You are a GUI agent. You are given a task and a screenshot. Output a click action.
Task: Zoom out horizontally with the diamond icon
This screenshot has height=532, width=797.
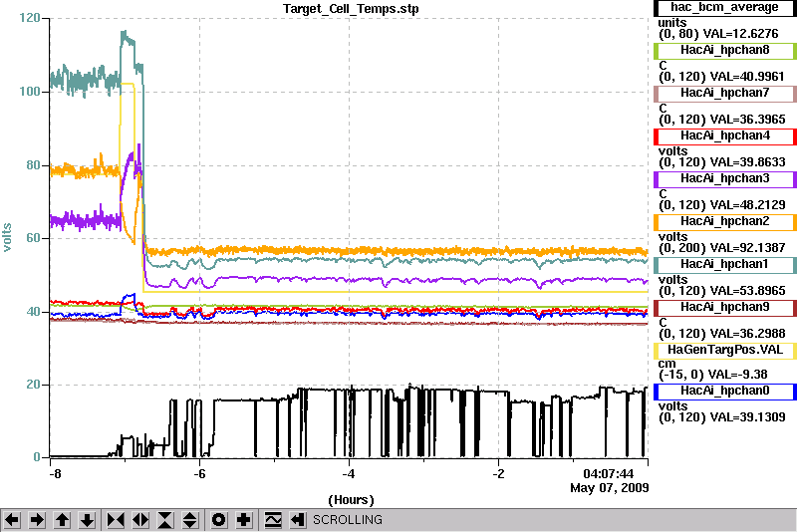[140, 520]
